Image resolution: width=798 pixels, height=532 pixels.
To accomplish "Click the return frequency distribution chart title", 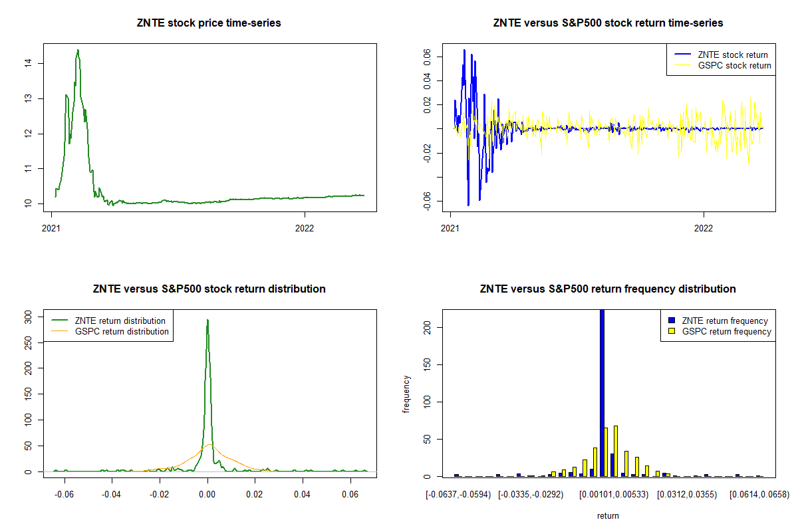I will pos(608,289).
